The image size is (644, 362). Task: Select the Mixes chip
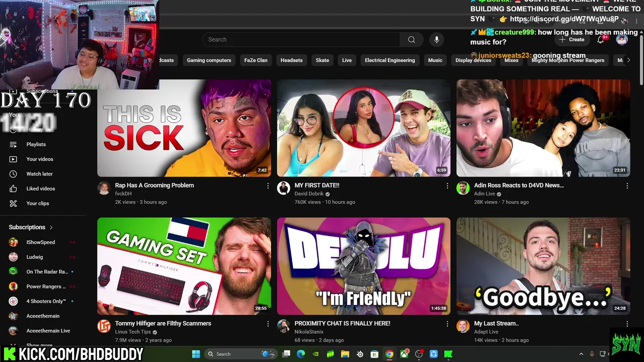pyautogui.click(x=511, y=60)
